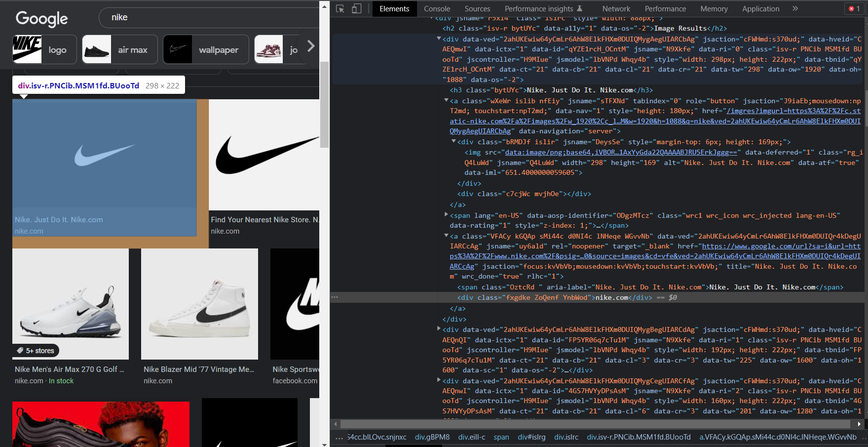Select the div.c7cjWc mvjhOe element line
Image resolution: width=868 pixels, height=447 pixels.
coord(524,194)
